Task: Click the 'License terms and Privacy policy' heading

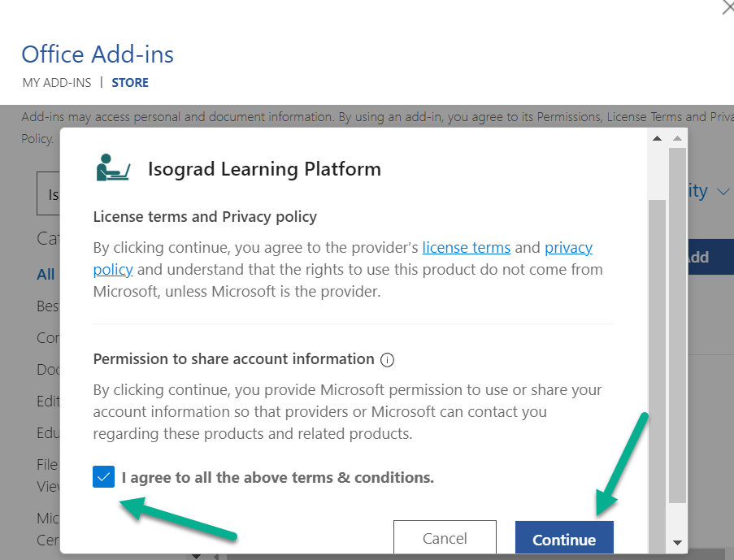Action: (x=205, y=217)
